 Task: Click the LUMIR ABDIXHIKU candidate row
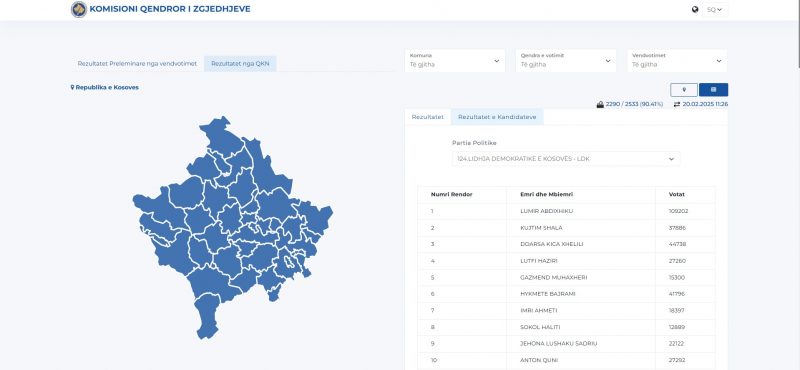tap(566, 211)
